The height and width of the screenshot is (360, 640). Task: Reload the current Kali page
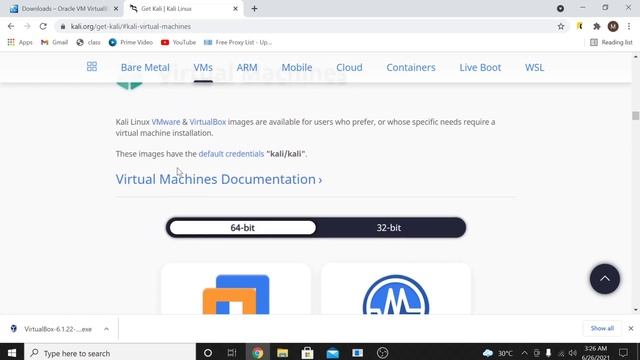tap(43, 27)
